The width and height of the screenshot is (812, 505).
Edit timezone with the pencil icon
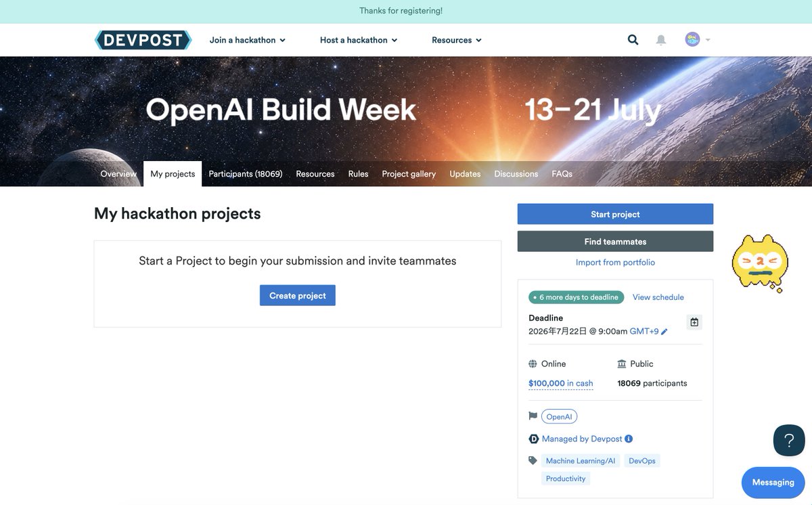coord(664,332)
